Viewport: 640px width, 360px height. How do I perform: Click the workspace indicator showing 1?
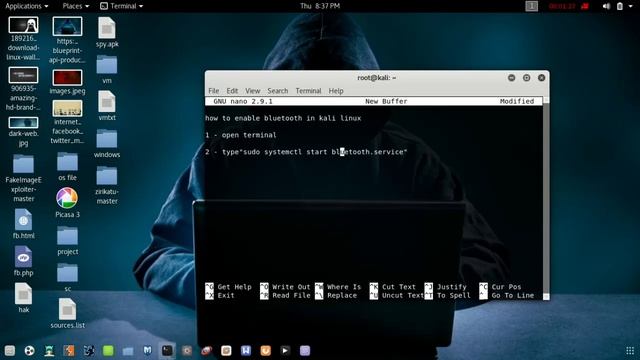click(x=531, y=6)
